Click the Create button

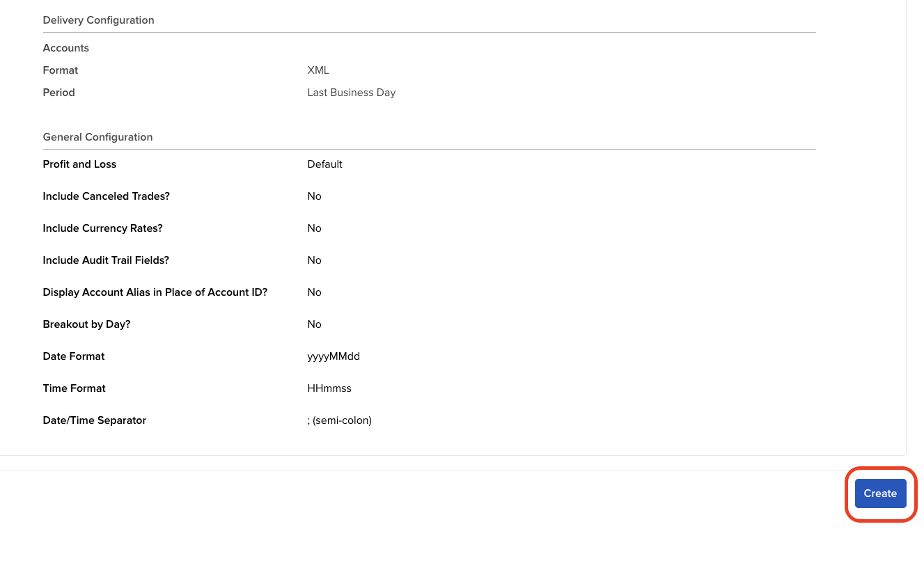coord(880,493)
